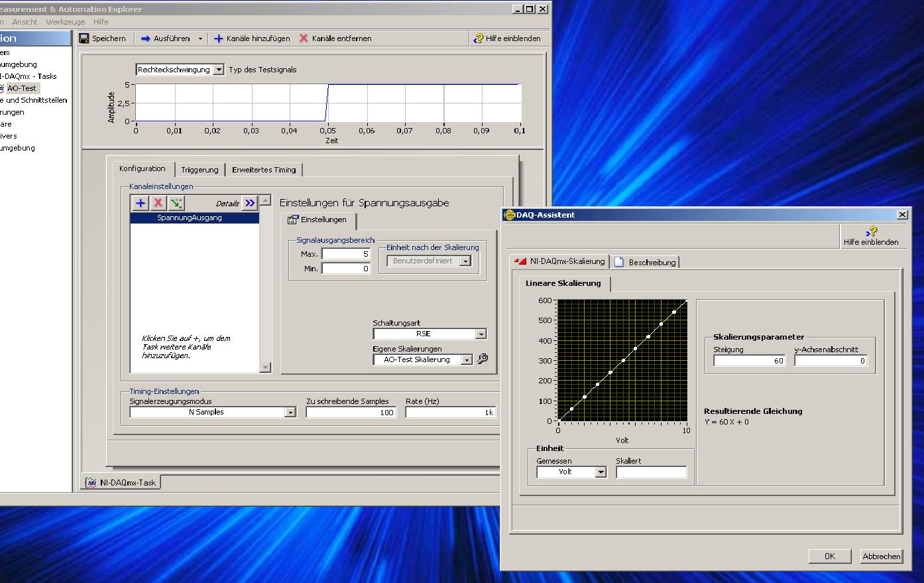924x583 pixels.
Task: Click the red X delete channel icon
Action: coord(158,203)
